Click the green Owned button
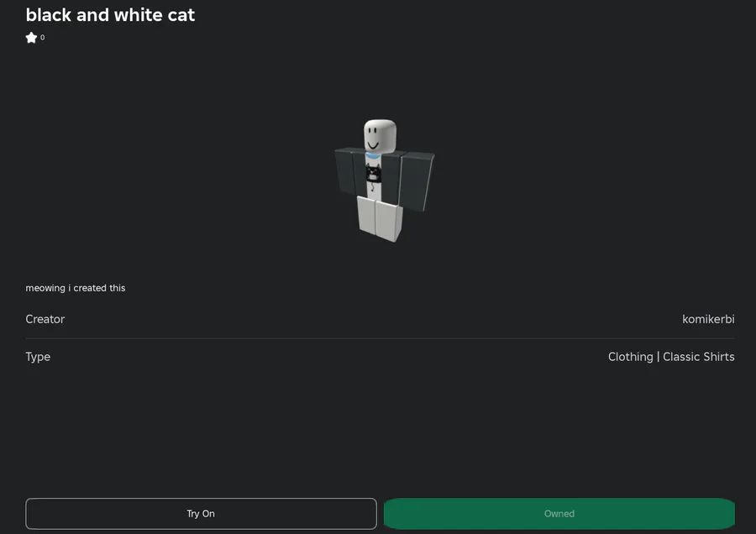756x534 pixels. click(559, 514)
